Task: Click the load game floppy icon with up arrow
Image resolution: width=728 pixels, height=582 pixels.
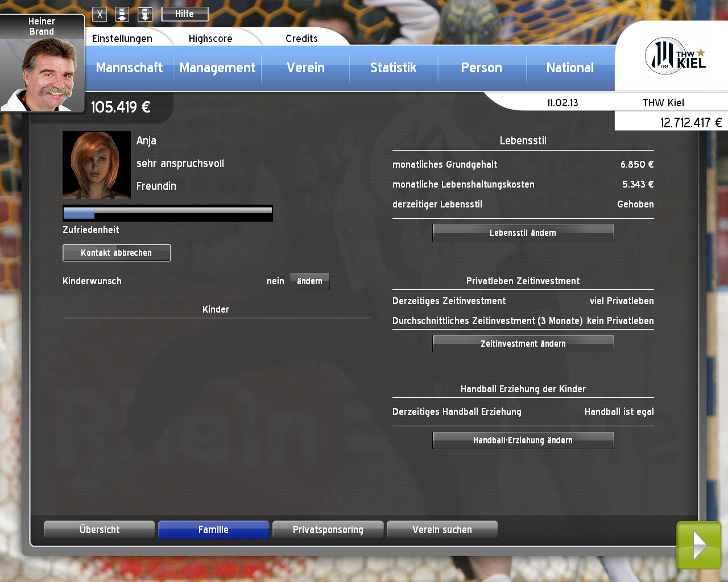Action: pyautogui.click(x=122, y=14)
